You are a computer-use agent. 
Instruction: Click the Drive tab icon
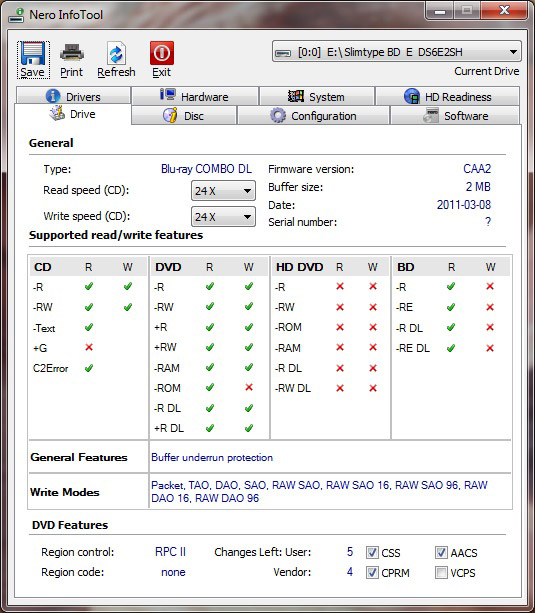point(57,113)
